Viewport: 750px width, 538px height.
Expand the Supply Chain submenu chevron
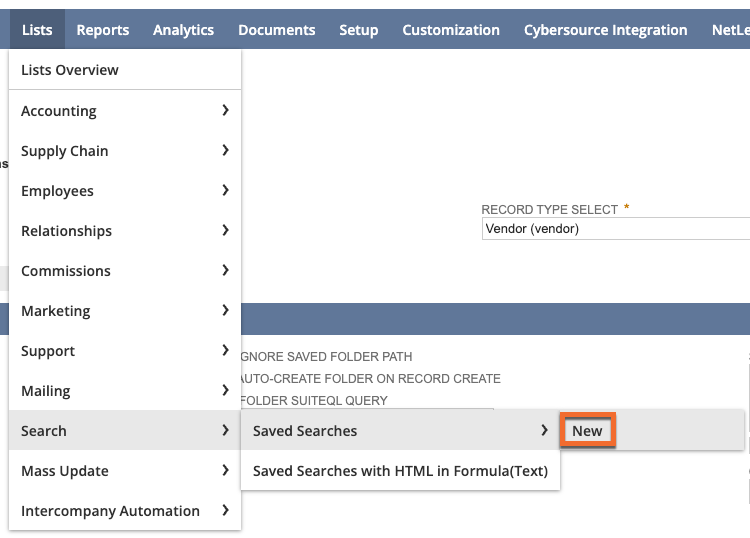pyautogui.click(x=225, y=150)
